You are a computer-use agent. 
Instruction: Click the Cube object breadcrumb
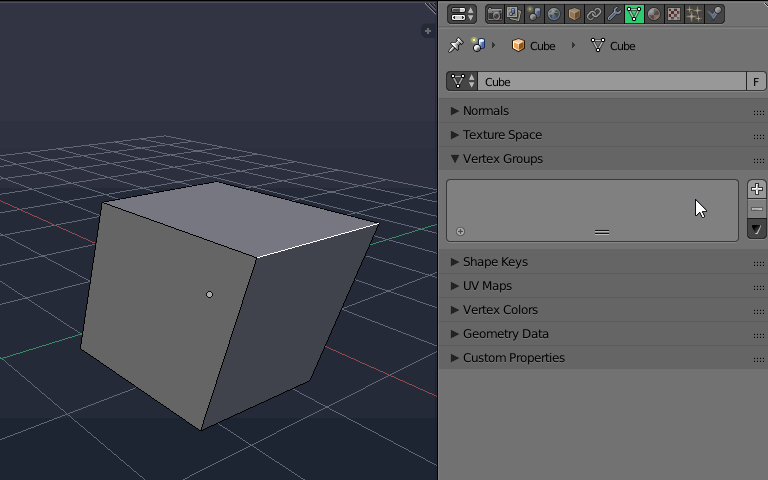point(534,46)
